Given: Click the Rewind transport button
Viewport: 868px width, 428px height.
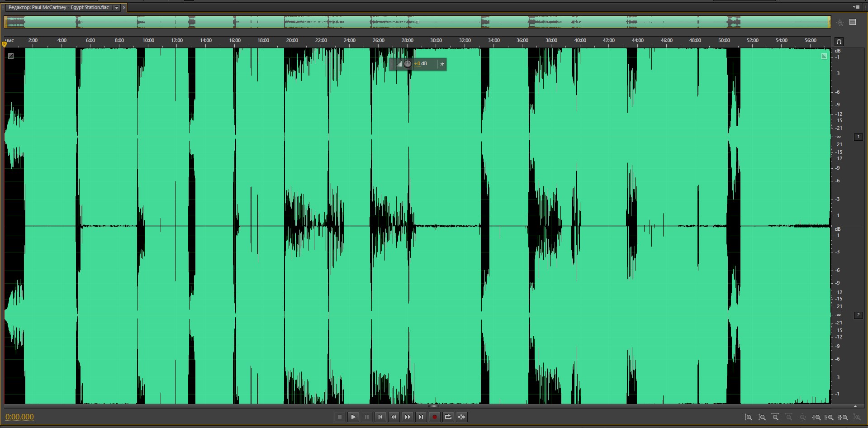Looking at the screenshot, I should point(394,417).
